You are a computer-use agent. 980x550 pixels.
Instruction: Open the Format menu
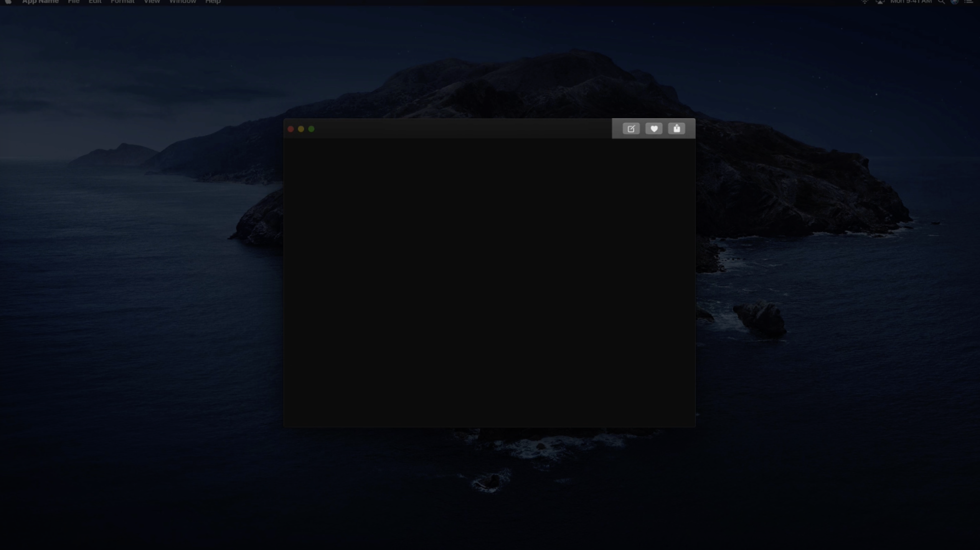tap(122, 2)
